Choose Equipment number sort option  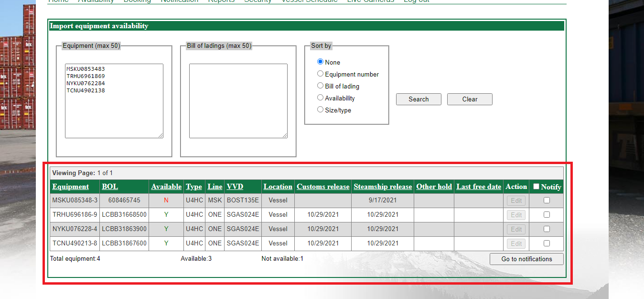pos(321,74)
